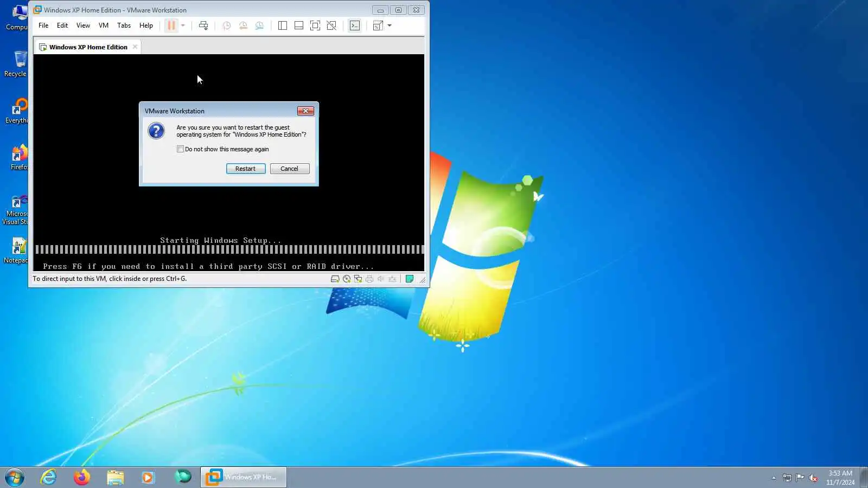Click the teal round taskbar app icon
This screenshot has height=488, width=868.
point(183,477)
